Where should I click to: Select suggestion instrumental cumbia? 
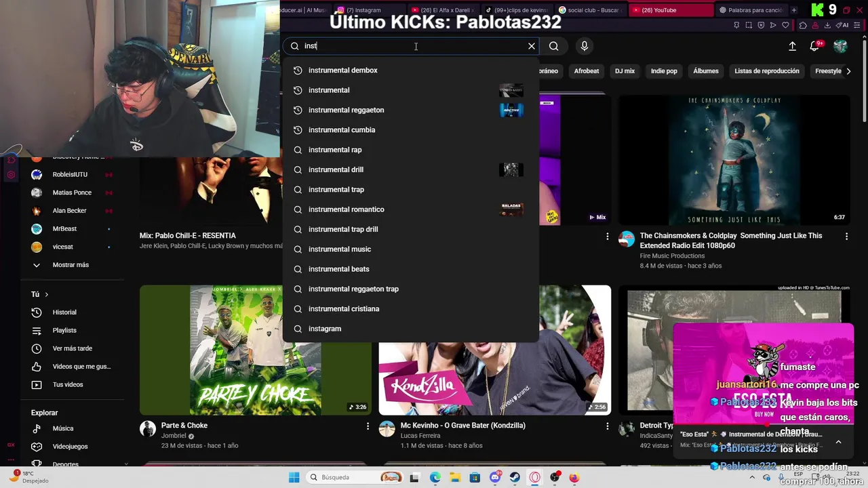click(x=410, y=129)
